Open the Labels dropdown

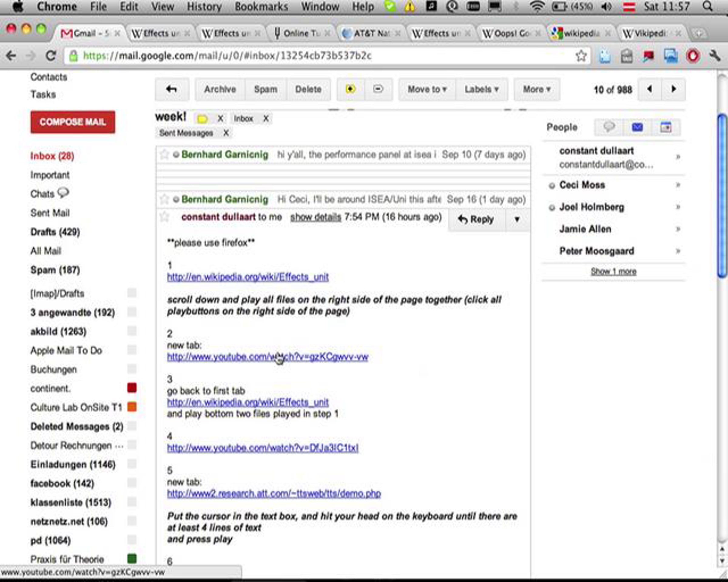coord(481,89)
